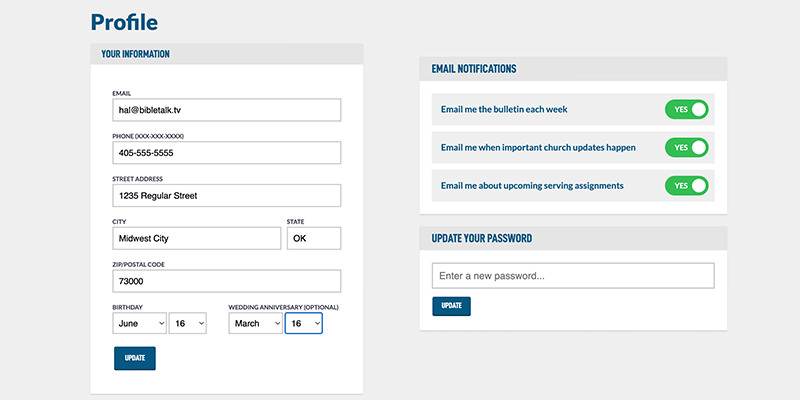800x400 pixels.
Task: Toggle weekly bulletin email switch
Action: coord(686,109)
